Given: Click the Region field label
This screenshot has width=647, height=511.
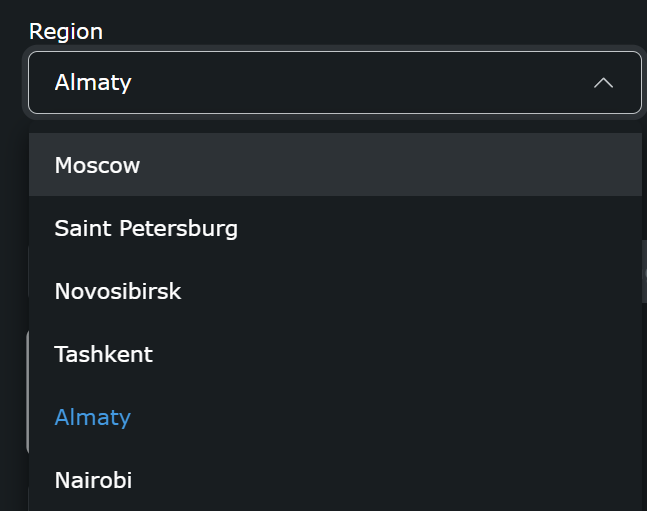Looking at the screenshot, I should [66, 31].
